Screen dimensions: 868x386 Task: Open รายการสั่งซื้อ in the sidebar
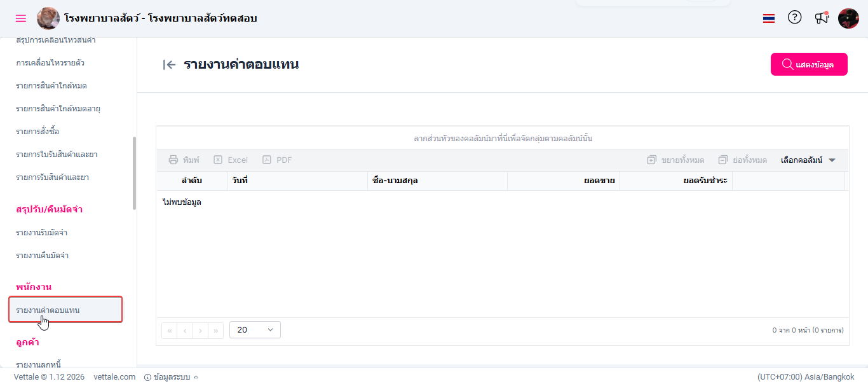(37, 132)
